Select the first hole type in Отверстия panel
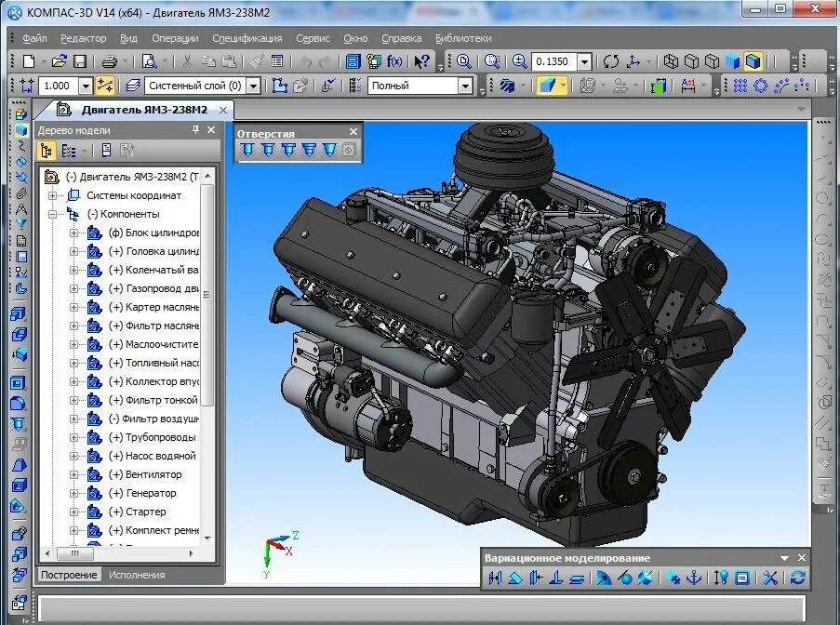 click(x=247, y=151)
